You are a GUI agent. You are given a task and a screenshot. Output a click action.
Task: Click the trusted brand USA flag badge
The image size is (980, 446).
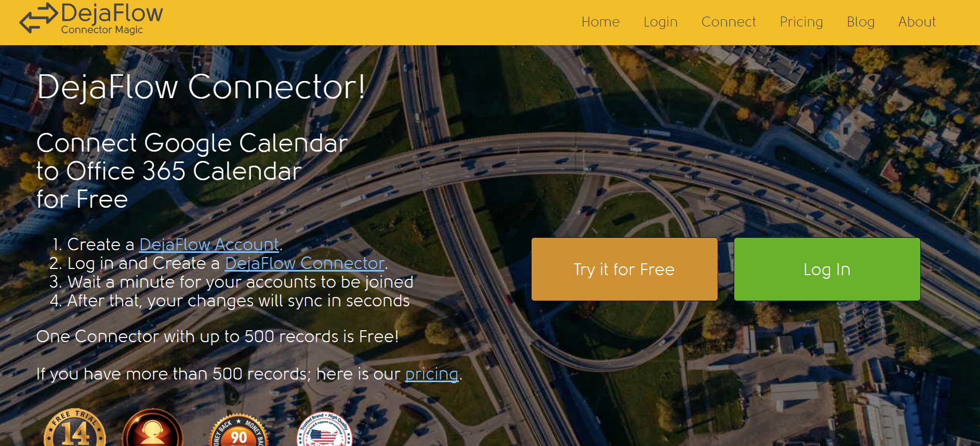click(x=324, y=429)
